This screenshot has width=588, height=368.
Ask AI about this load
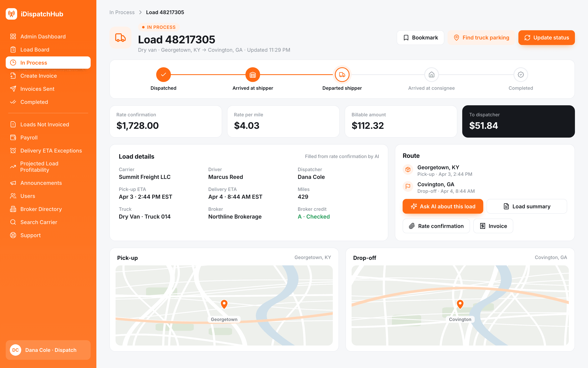443,206
